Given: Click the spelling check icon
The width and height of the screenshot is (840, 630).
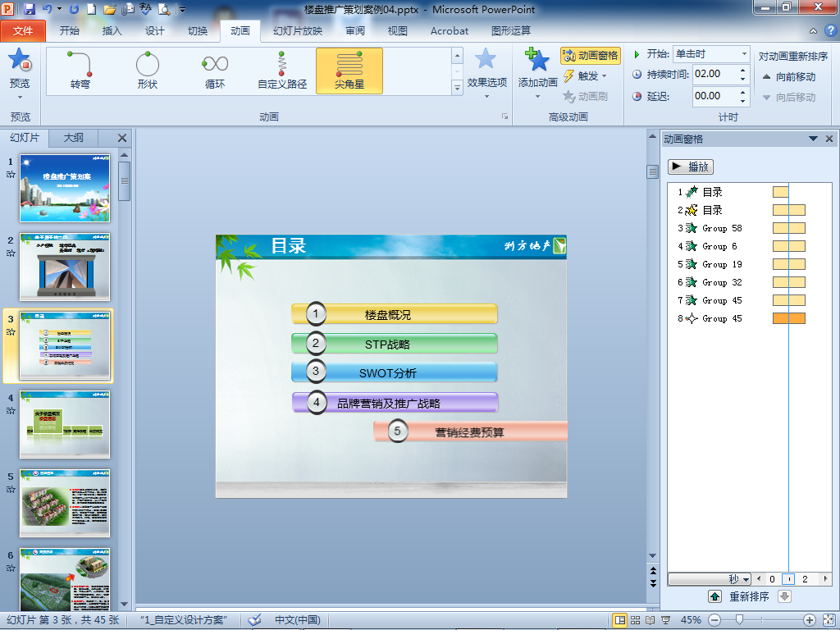Looking at the screenshot, I should pyautogui.click(x=145, y=8).
